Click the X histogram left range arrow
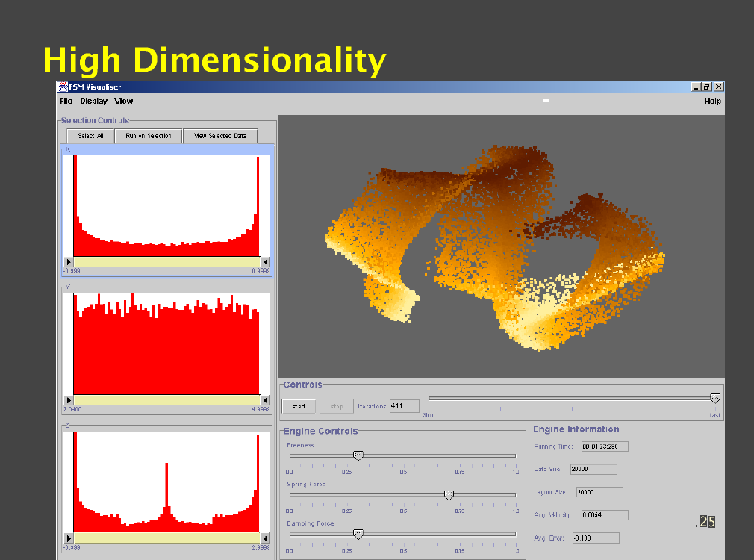Screen dimensions: 754x560 click(x=69, y=262)
